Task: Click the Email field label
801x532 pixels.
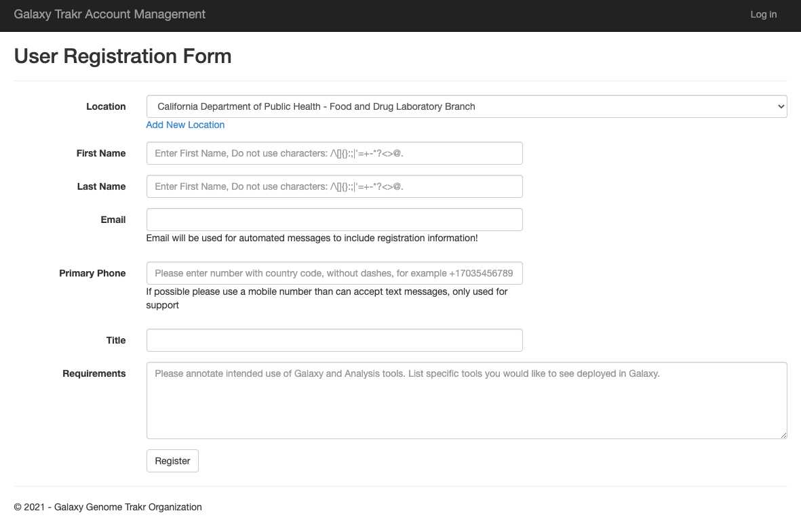Action: point(113,220)
